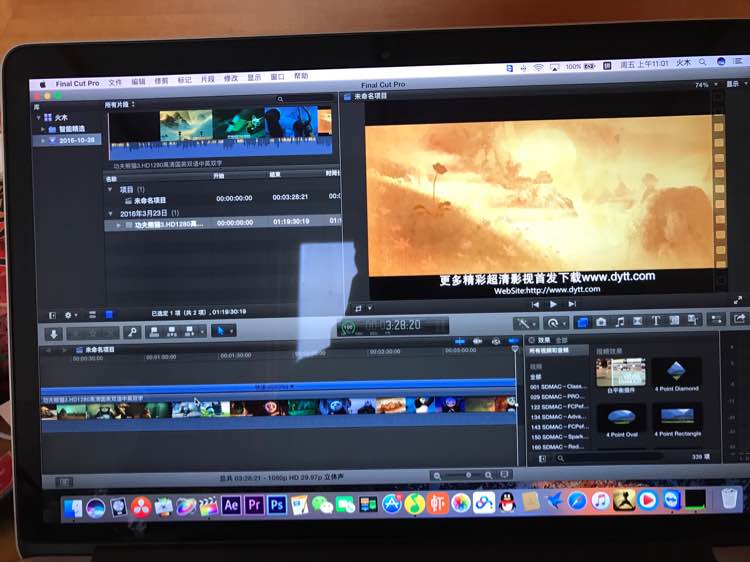The width and height of the screenshot is (750, 562).
Task: Enter viewer full screen mode
Action: pyautogui.click(x=738, y=300)
